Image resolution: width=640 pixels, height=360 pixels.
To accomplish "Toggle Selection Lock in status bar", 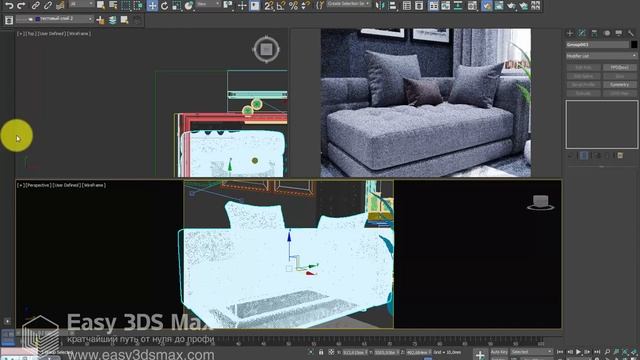I will 321,352.
